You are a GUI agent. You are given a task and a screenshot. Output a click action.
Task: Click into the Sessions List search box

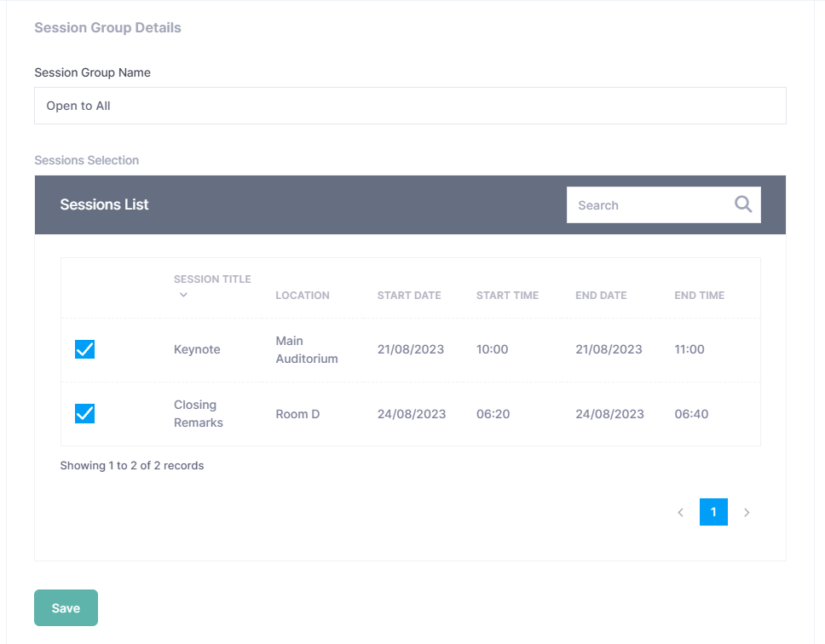click(x=648, y=205)
